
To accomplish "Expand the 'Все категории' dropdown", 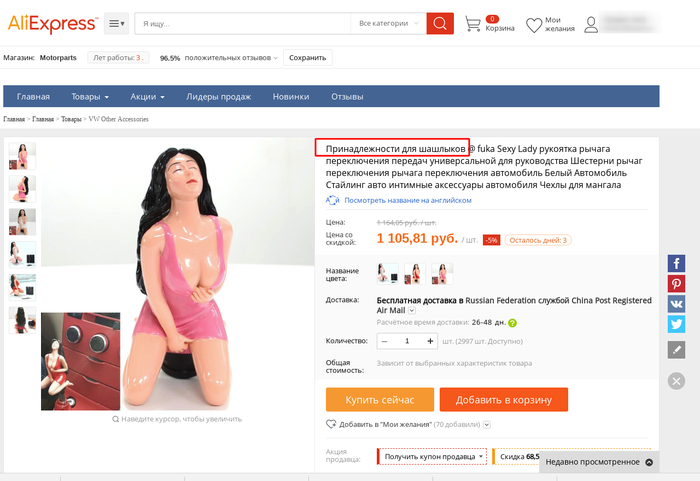I will (x=388, y=23).
